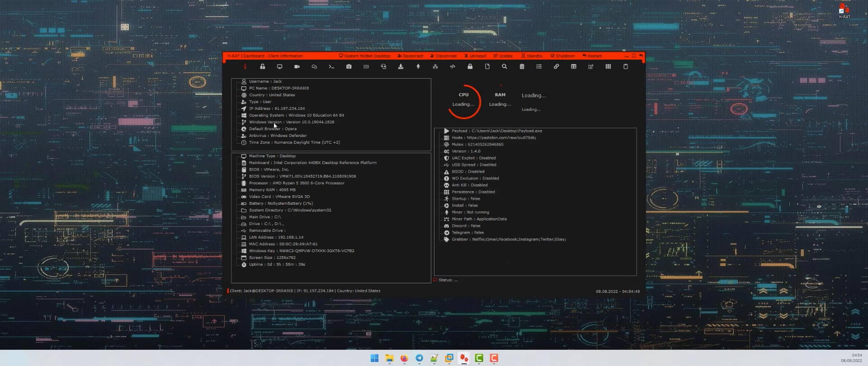The image size is (868, 366).
Task: Click the closed padlock toolbar icon
Action: [470, 66]
